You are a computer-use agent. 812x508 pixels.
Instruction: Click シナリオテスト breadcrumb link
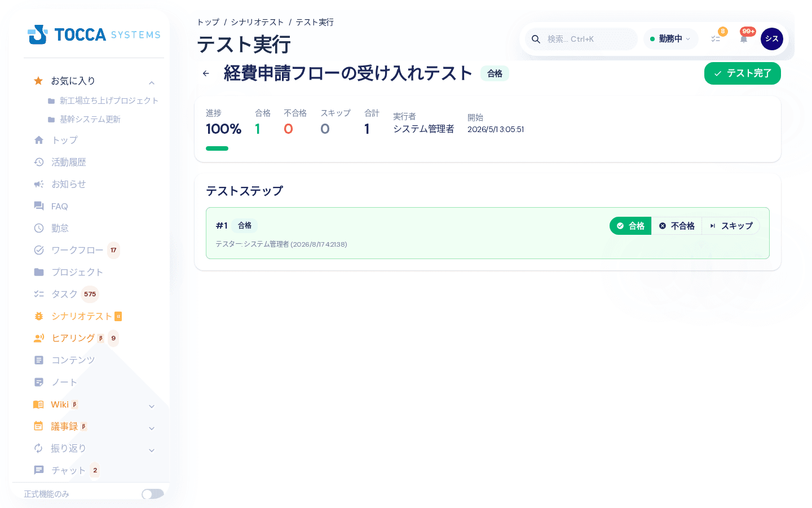[257, 22]
